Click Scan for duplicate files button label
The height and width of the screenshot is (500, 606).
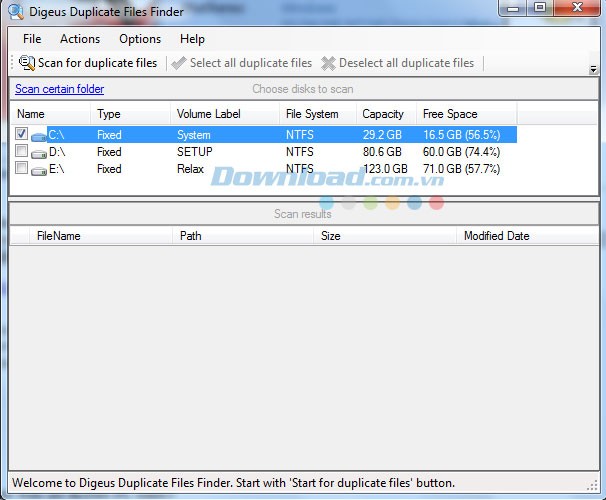[97, 63]
